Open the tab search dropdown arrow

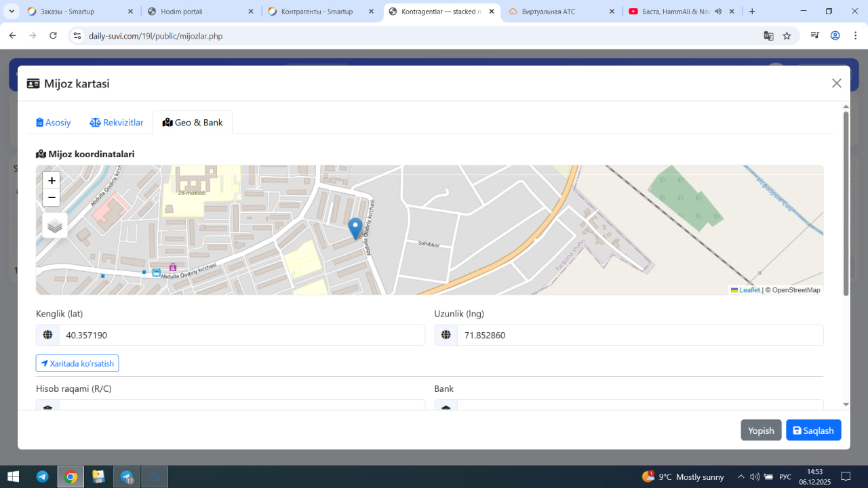point(12,12)
